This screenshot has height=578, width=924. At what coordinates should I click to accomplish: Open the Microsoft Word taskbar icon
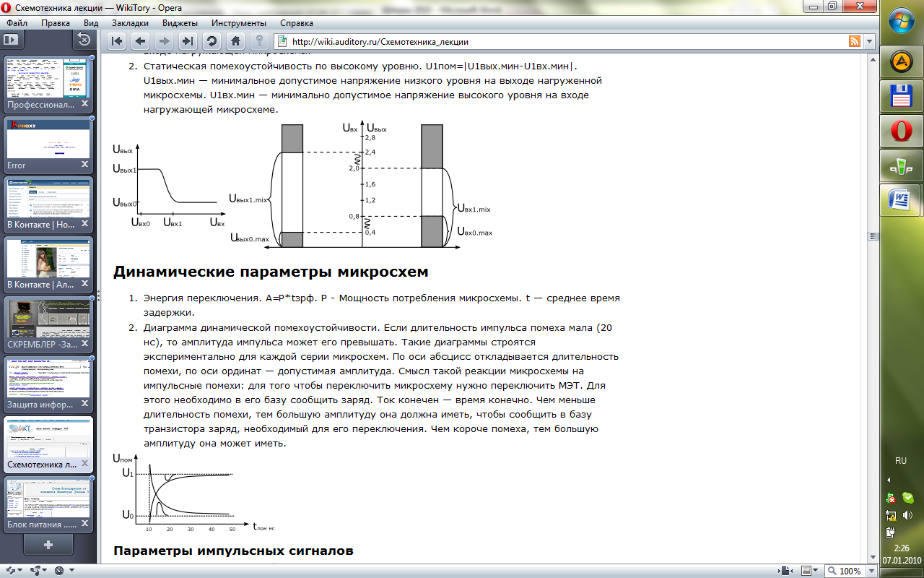point(899,200)
